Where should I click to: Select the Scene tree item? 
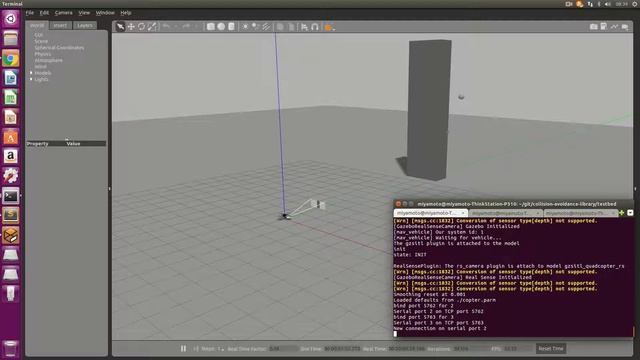tap(41, 41)
